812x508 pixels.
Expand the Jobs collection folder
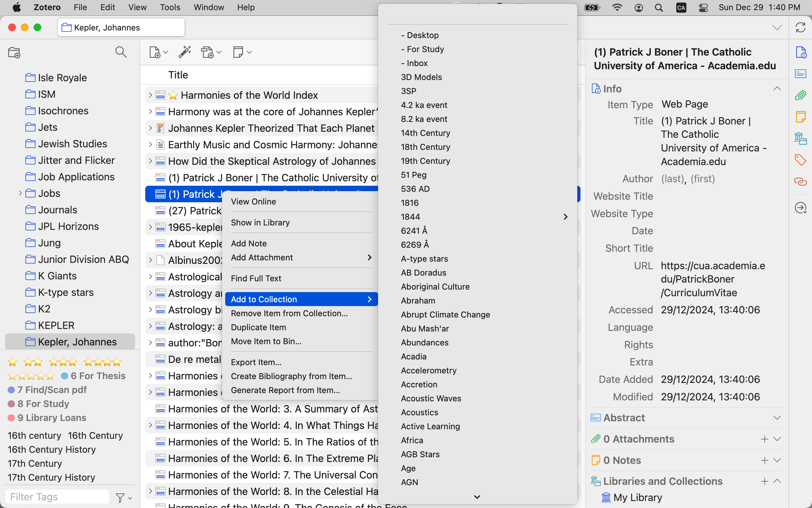20,193
